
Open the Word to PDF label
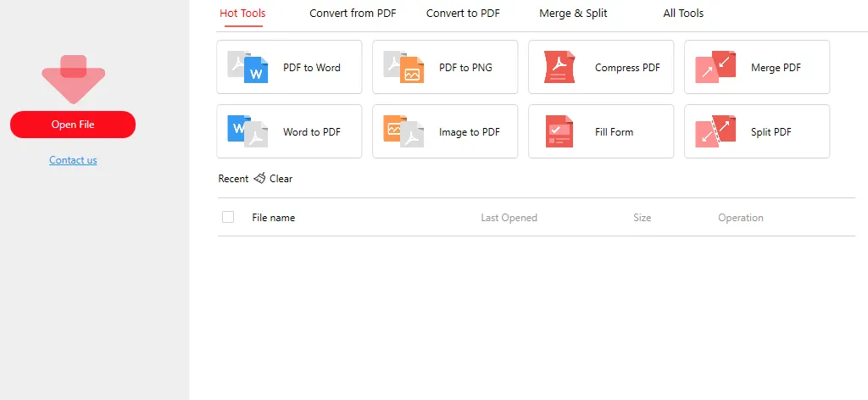(312, 131)
